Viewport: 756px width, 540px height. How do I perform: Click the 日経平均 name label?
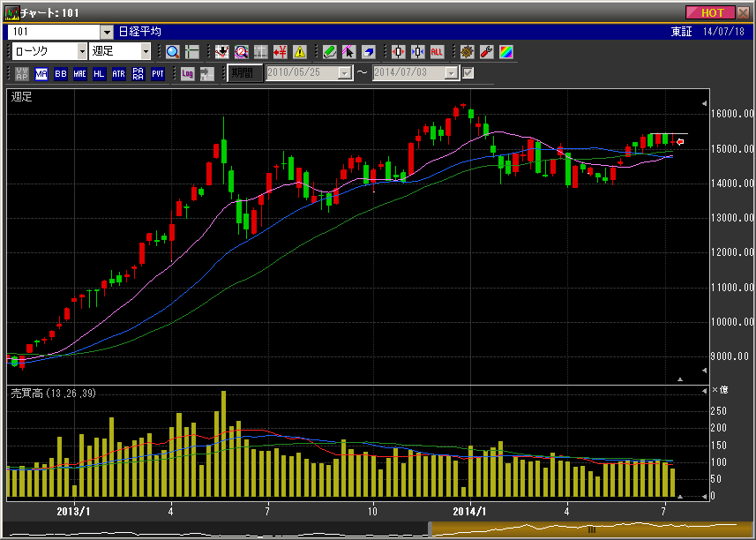[x=140, y=32]
